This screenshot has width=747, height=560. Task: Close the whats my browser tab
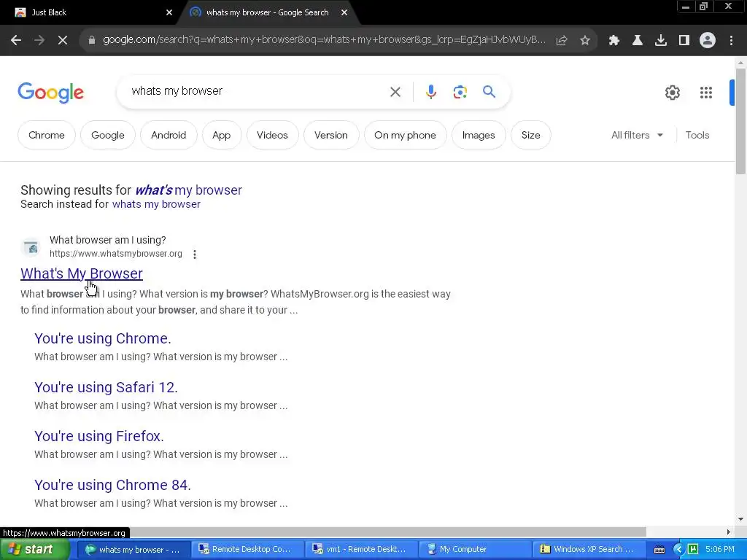(x=344, y=12)
